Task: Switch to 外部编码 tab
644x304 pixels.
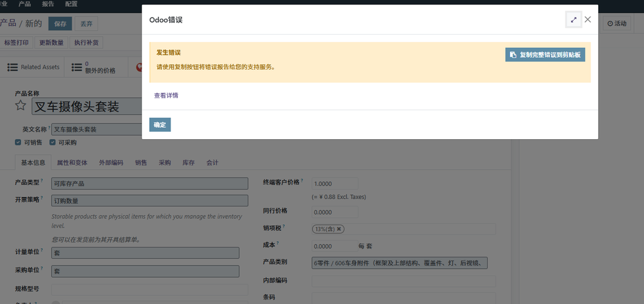Action: pos(111,162)
